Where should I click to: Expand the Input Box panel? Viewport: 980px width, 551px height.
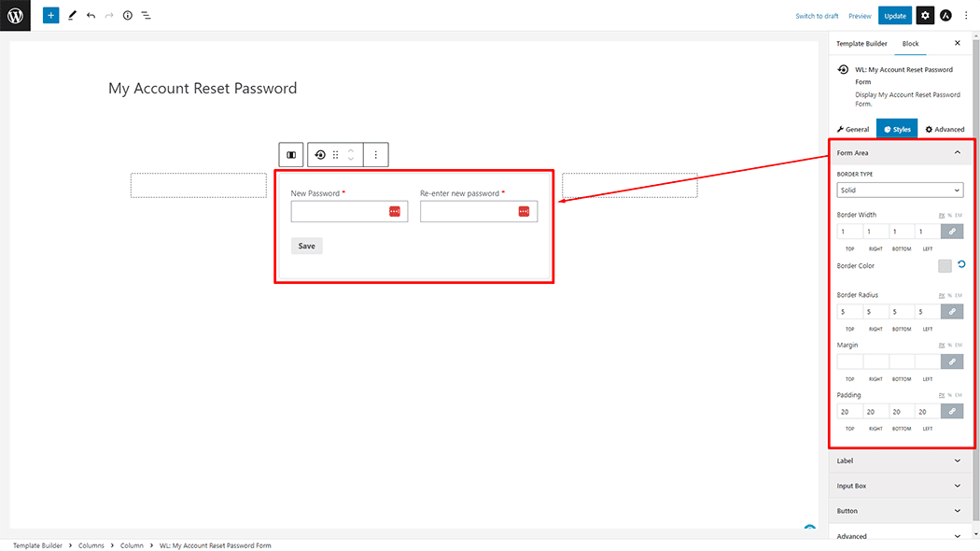click(900, 486)
